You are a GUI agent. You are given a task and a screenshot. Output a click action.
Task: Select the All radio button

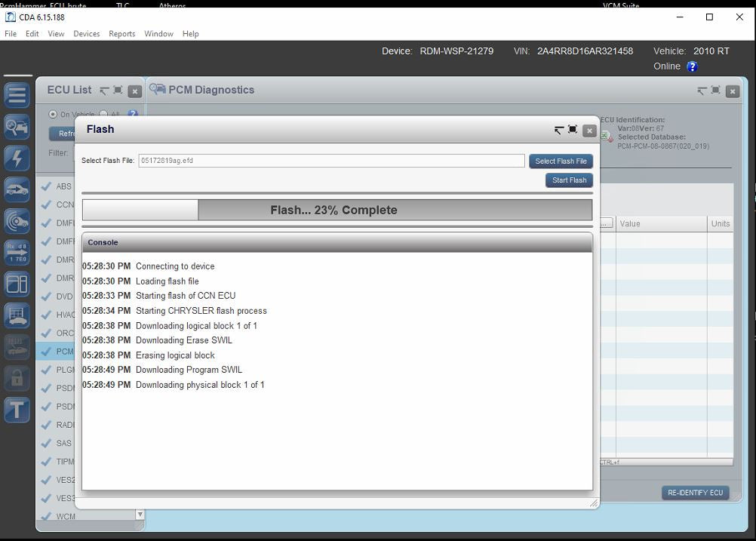pyautogui.click(x=104, y=114)
